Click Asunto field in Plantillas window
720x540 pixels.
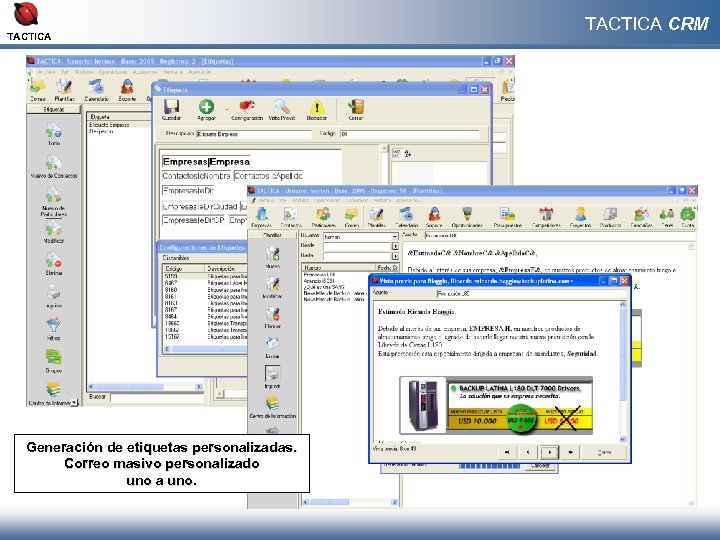click(x=560, y=235)
